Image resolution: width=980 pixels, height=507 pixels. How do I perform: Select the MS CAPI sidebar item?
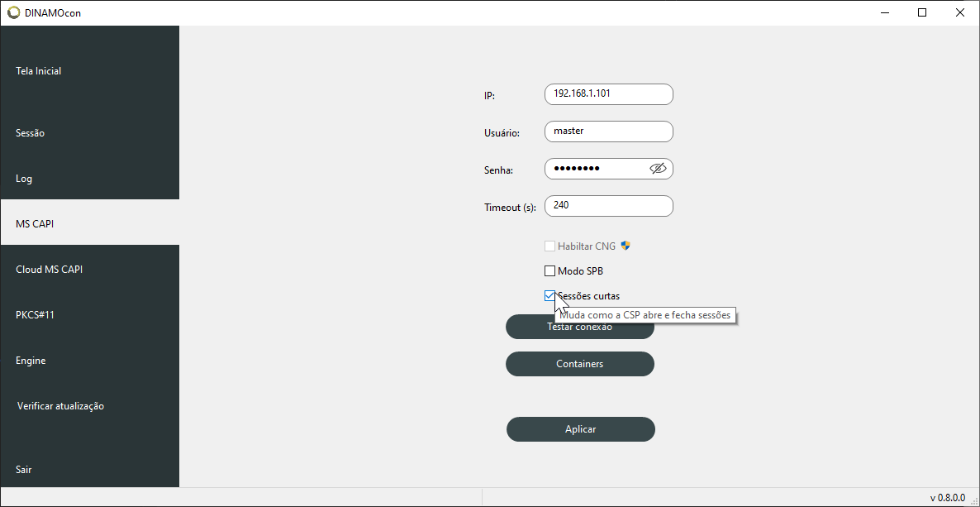[89, 223]
